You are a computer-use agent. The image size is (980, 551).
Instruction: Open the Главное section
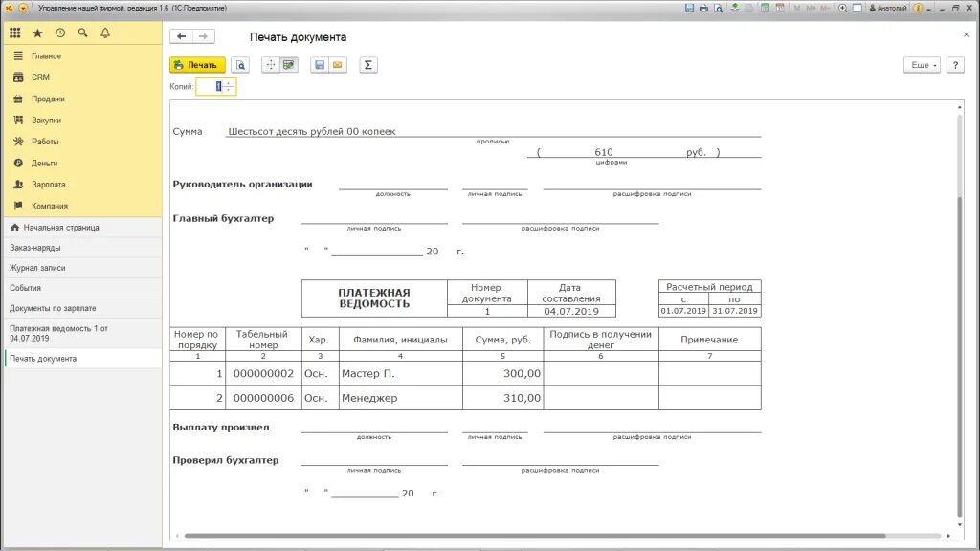46,55
